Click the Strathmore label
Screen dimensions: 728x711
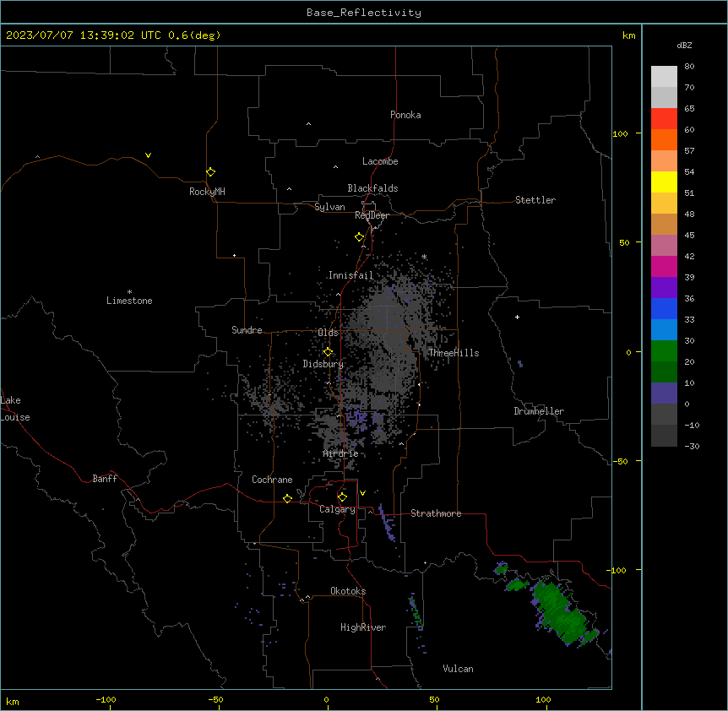(436, 513)
